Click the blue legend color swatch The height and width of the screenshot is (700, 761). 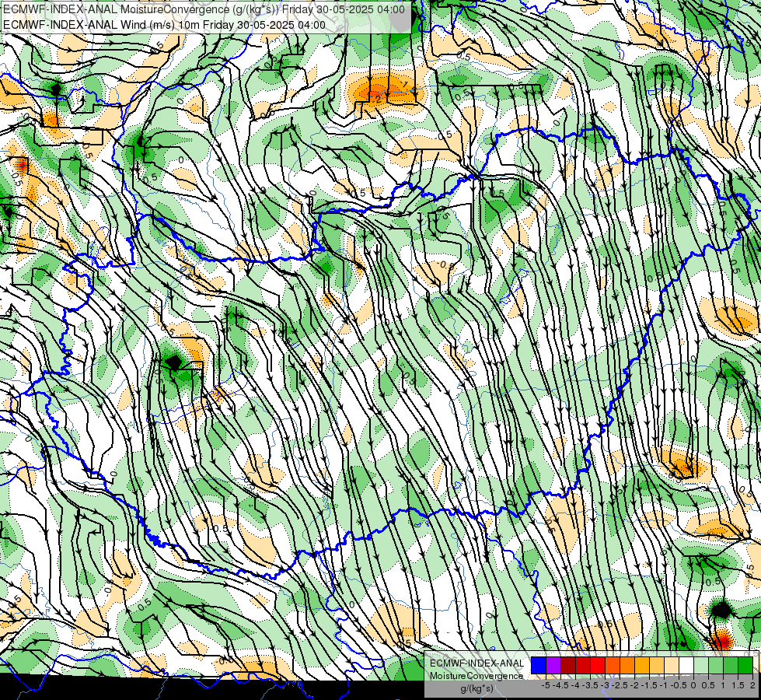click(539, 666)
